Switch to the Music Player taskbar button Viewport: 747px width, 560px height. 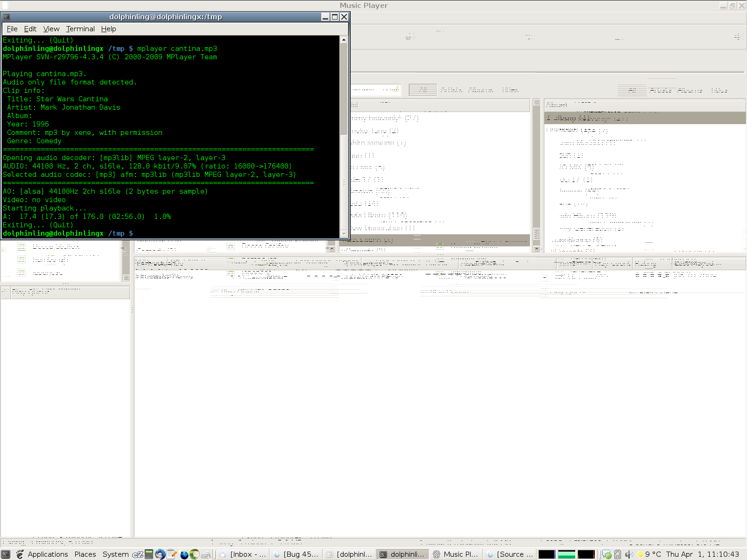[x=456, y=554]
